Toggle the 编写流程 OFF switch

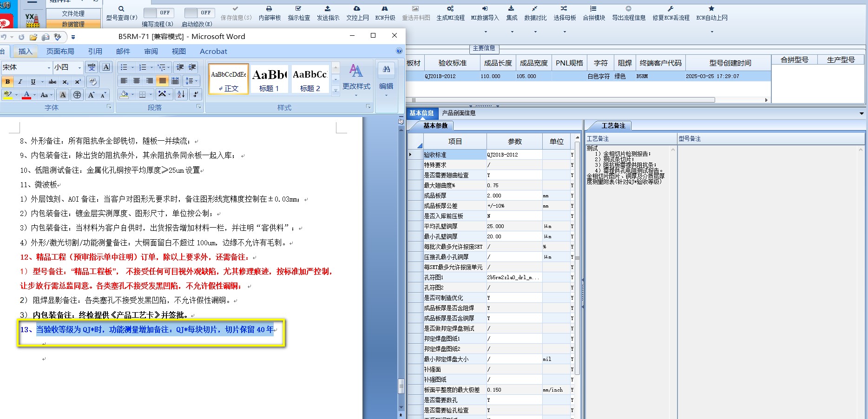tap(158, 13)
